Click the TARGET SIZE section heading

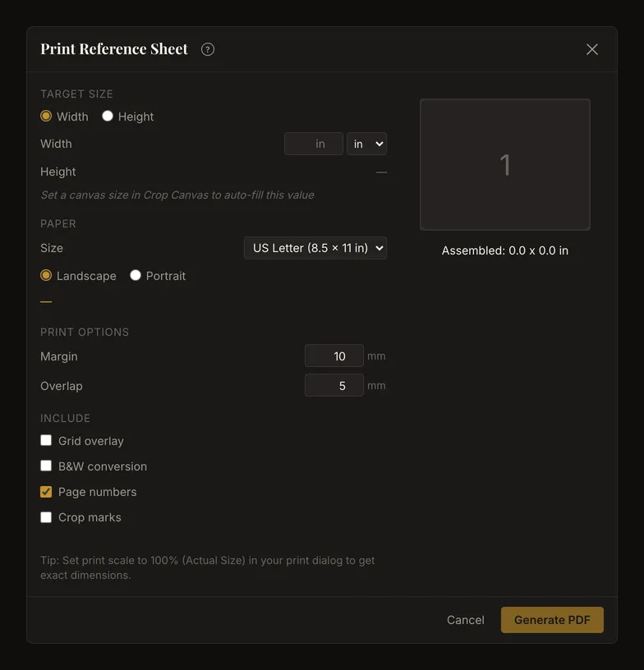coord(76,94)
